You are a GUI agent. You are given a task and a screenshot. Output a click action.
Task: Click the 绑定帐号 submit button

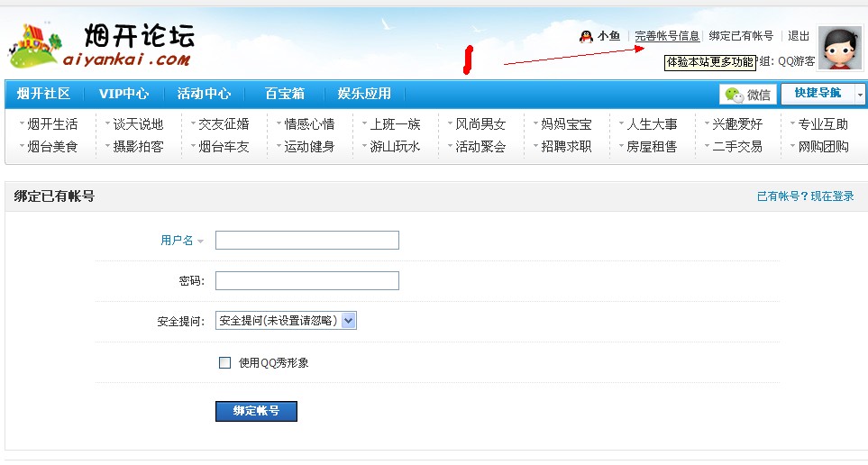[256, 411]
